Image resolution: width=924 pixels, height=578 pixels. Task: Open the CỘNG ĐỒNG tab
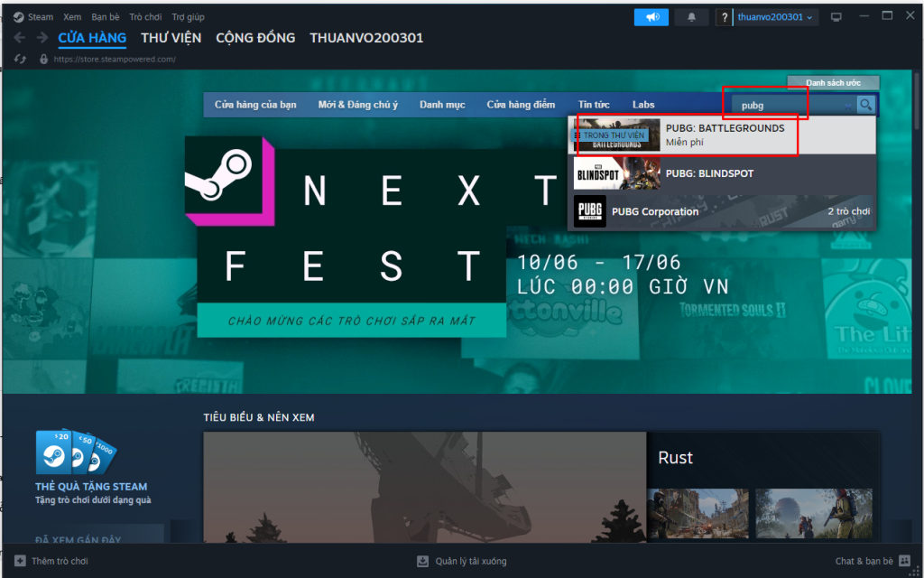(x=255, y=38)
